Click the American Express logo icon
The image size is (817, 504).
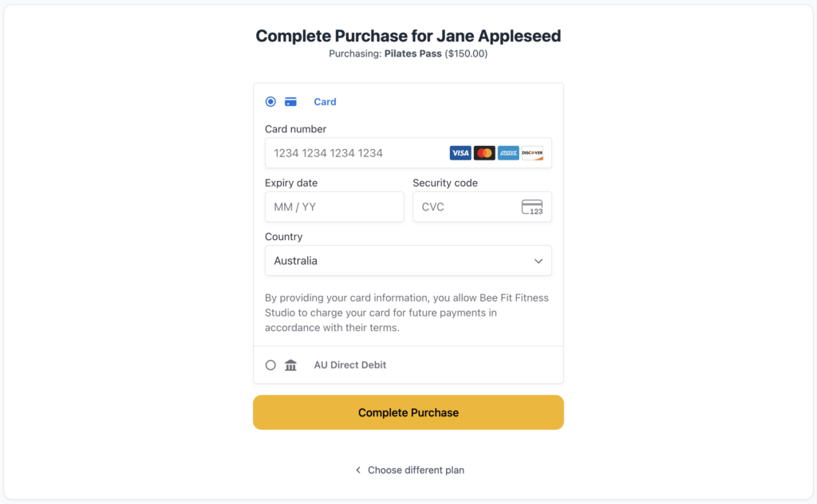point(508,153)
